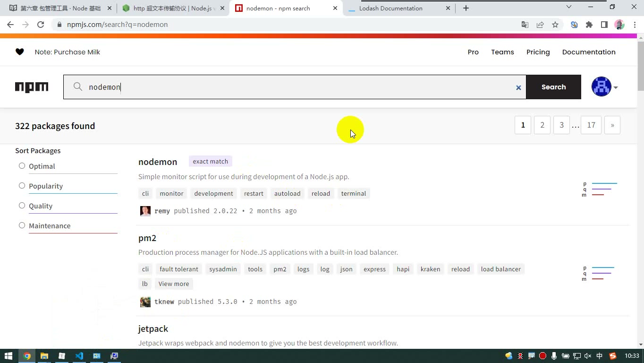Jump to the next results page arrow
The height and width of the screenshot is (363, 644).
point(612,125)
